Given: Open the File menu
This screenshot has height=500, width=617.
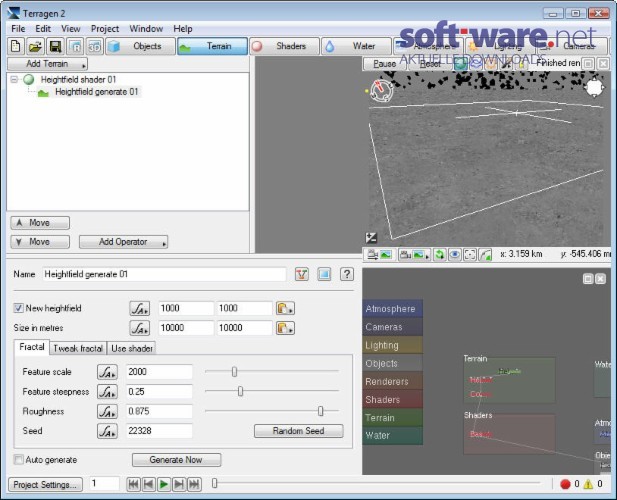Looking at the screenshot, I should click(x=18, y=29).
